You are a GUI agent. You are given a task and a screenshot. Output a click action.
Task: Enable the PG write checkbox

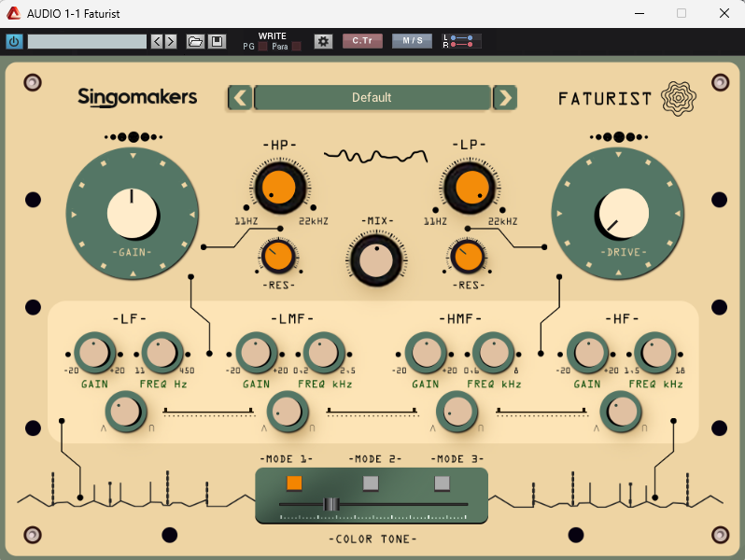coord(262,46)
